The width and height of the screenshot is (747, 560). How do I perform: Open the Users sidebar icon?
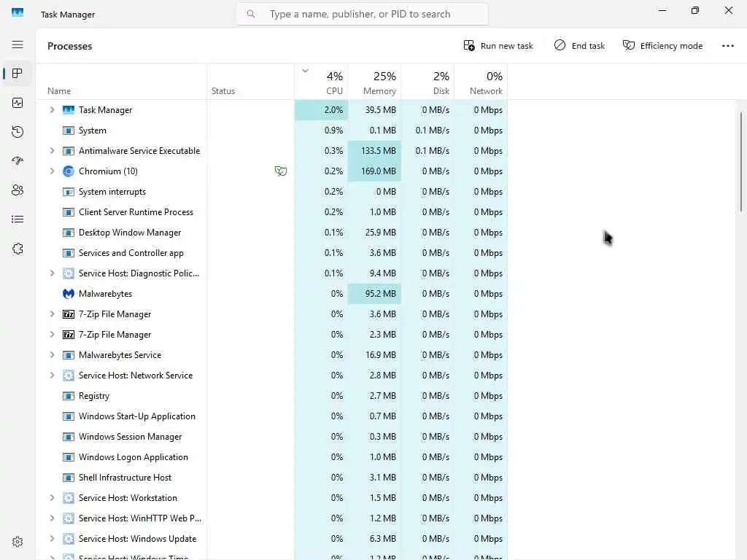[18, 190]
